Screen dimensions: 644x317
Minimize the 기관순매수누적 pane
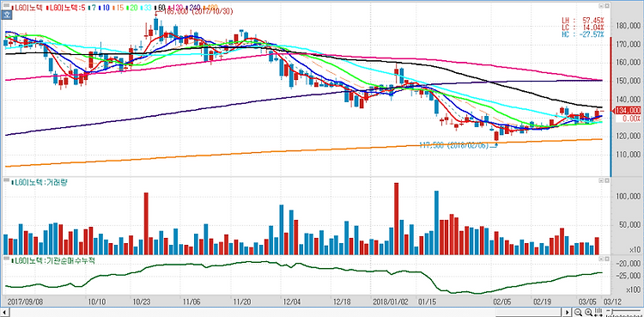601,259
